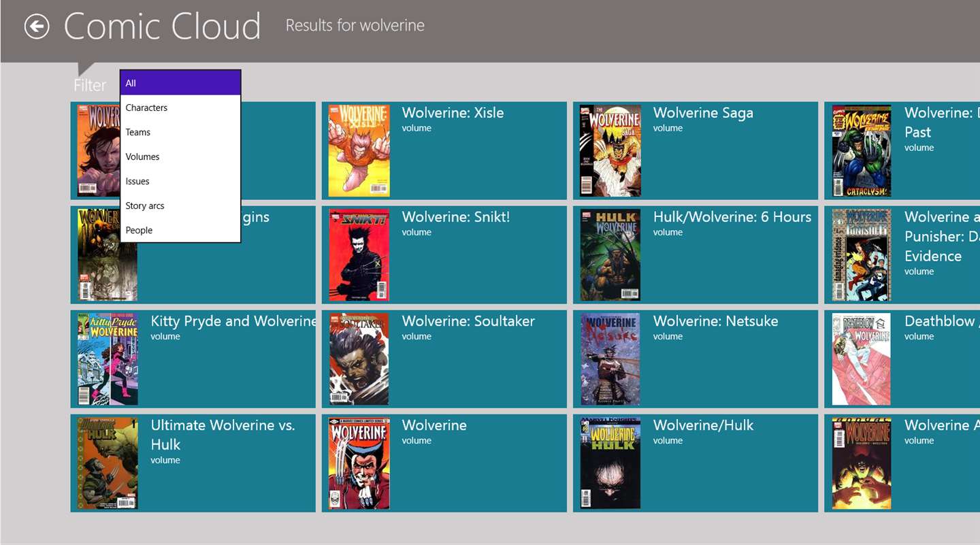The height and width of the screenshot is (545, 980).
Task: Select Story arcs filter option
Action: click(180, 205)
